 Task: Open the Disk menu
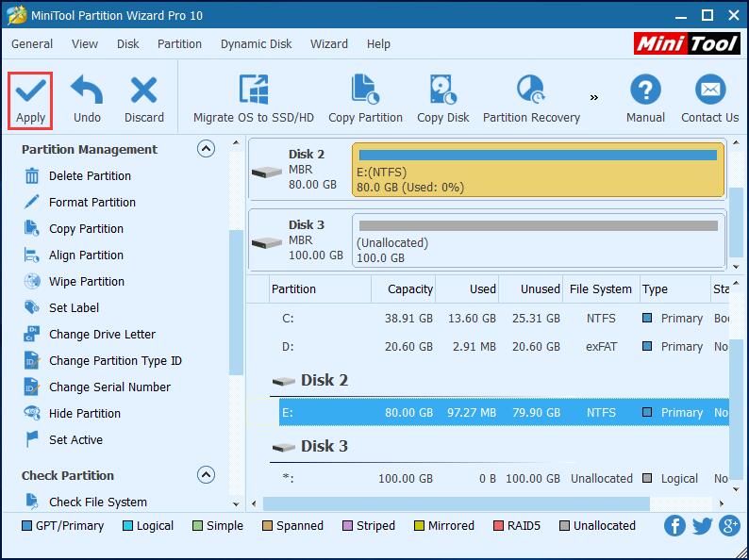click(127, 44)
